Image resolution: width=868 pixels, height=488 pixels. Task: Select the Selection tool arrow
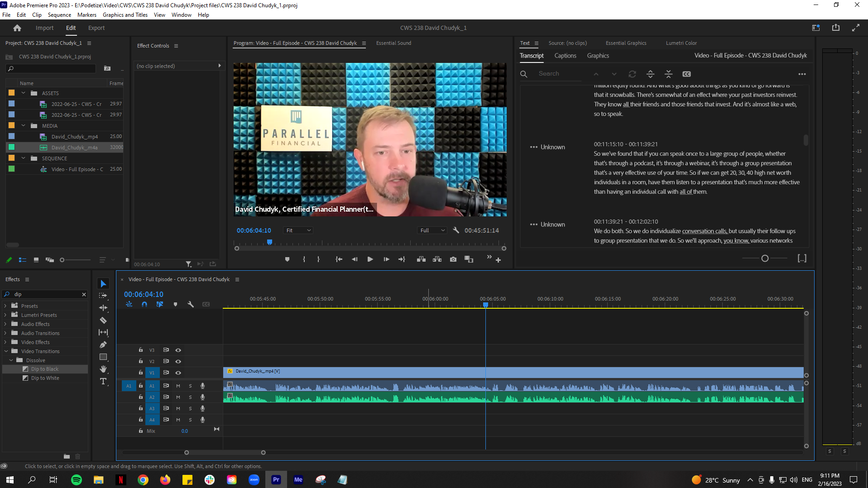103,284
